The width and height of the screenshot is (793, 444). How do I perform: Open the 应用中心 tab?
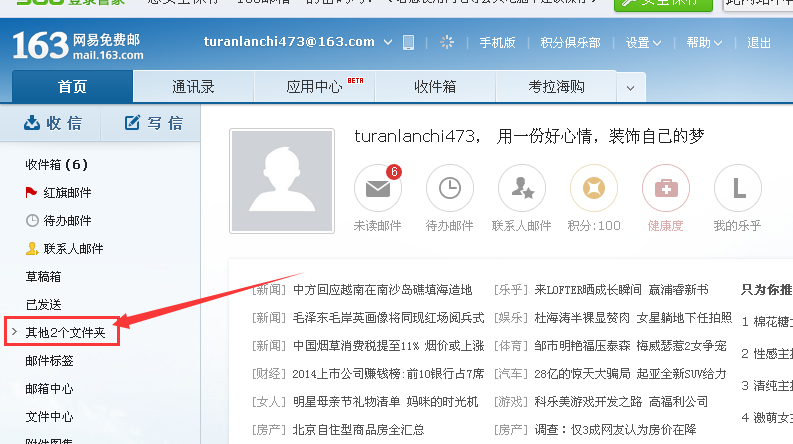(314, 86)
